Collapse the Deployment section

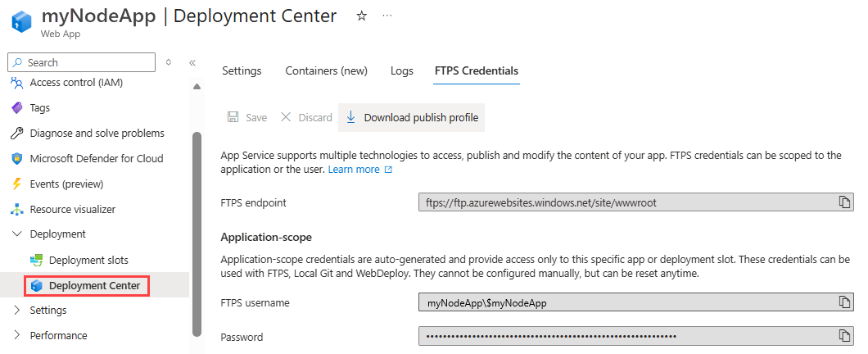(x=18, y=234)
